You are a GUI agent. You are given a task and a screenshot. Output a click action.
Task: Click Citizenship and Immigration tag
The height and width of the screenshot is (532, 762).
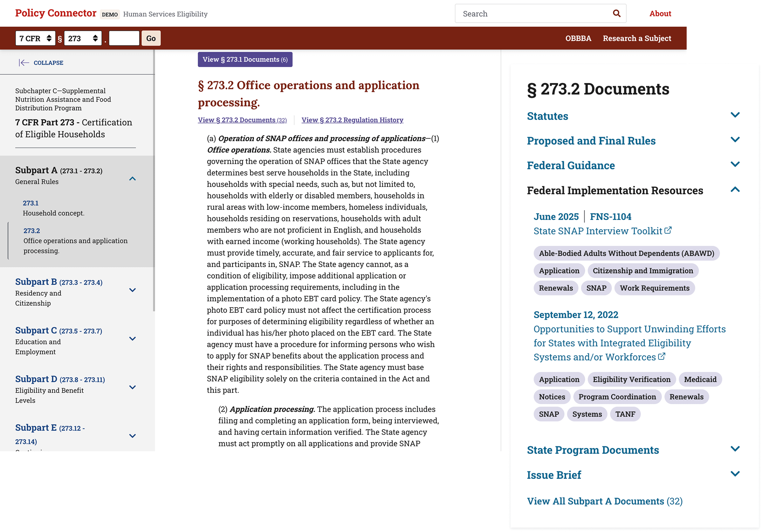642,270
